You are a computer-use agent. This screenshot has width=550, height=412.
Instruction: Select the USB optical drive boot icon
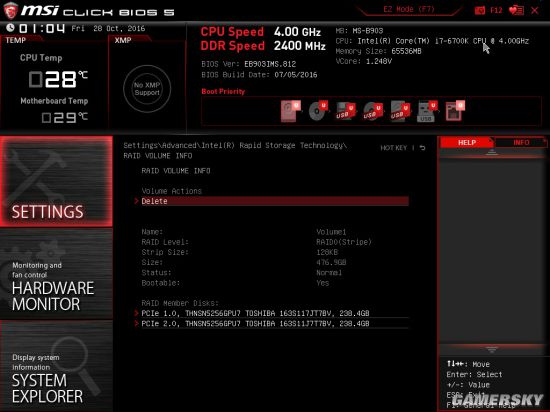373,112
